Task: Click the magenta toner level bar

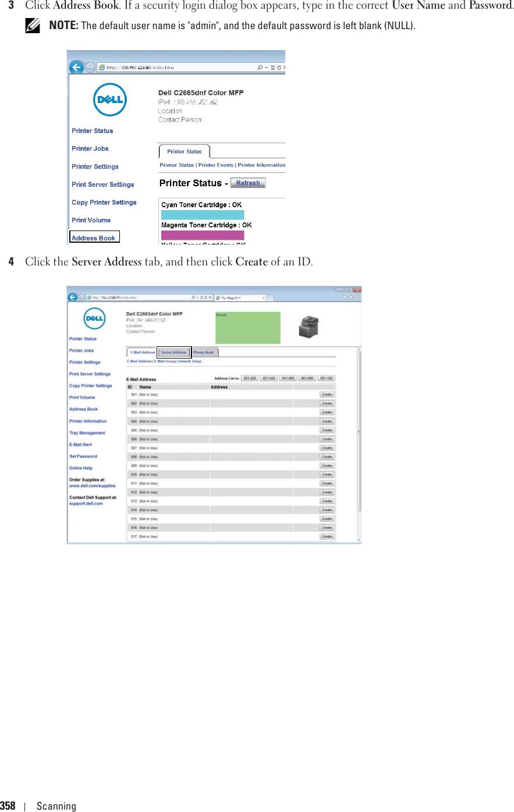Action: [x=203, y=235]
